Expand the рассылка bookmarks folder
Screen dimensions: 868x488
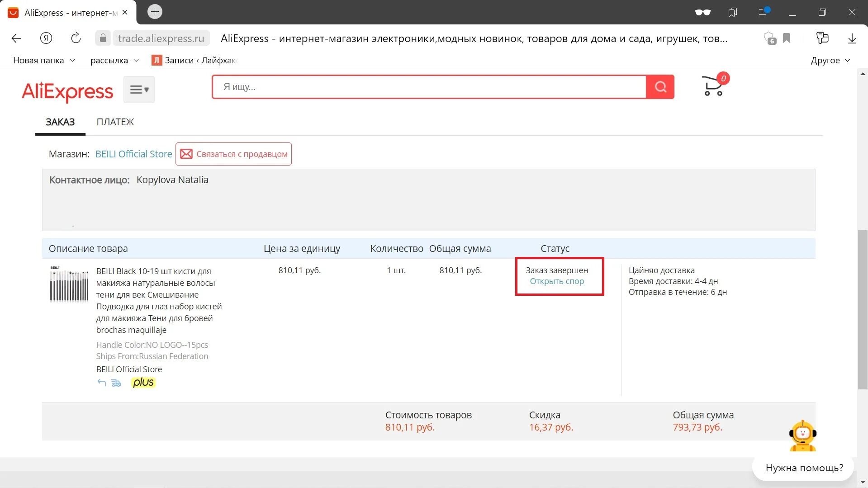114,60
